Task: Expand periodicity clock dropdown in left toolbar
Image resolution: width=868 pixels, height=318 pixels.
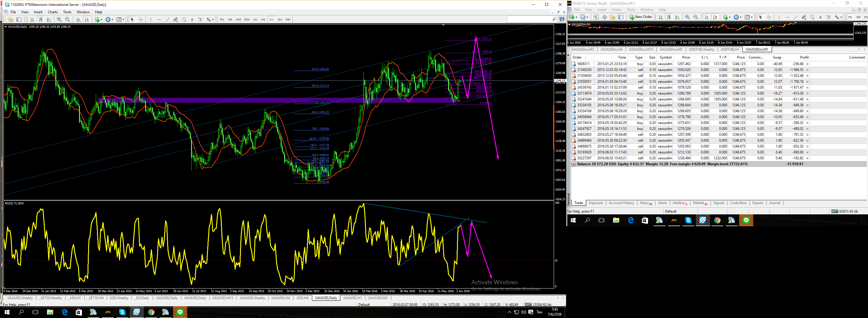Action: pos(113,19)
